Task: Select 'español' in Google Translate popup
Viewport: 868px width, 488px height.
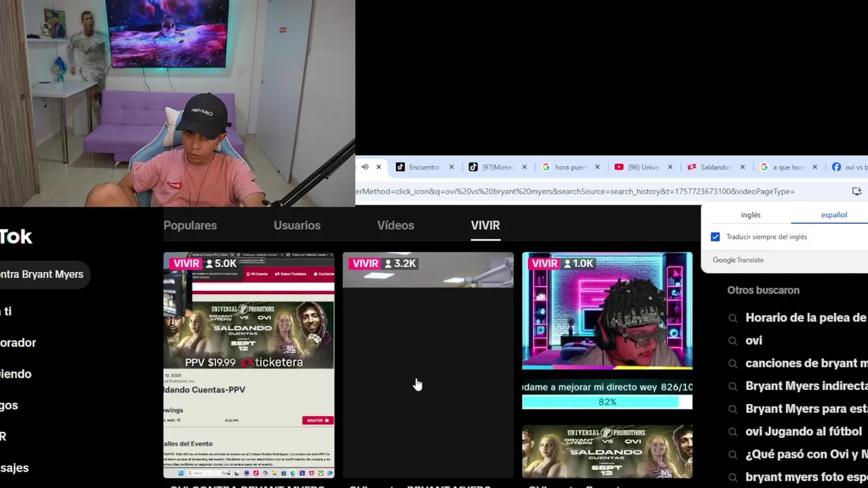Action: (x=834, y=215)
